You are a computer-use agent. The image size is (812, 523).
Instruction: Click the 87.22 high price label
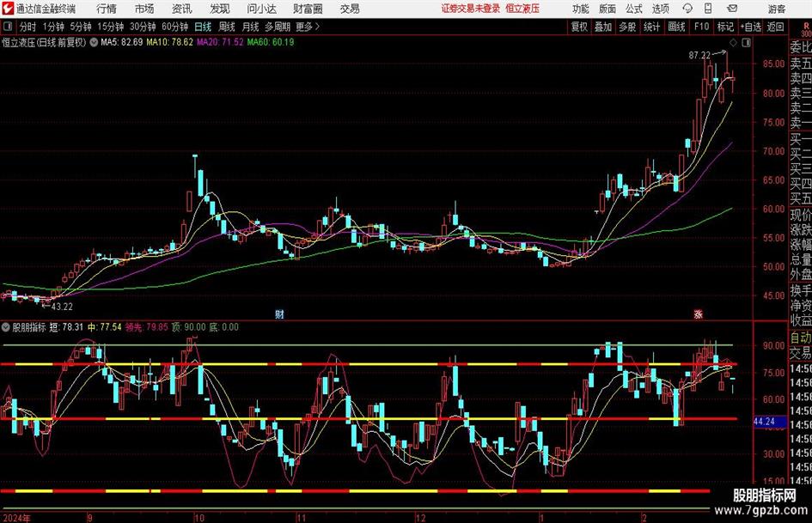699,55
